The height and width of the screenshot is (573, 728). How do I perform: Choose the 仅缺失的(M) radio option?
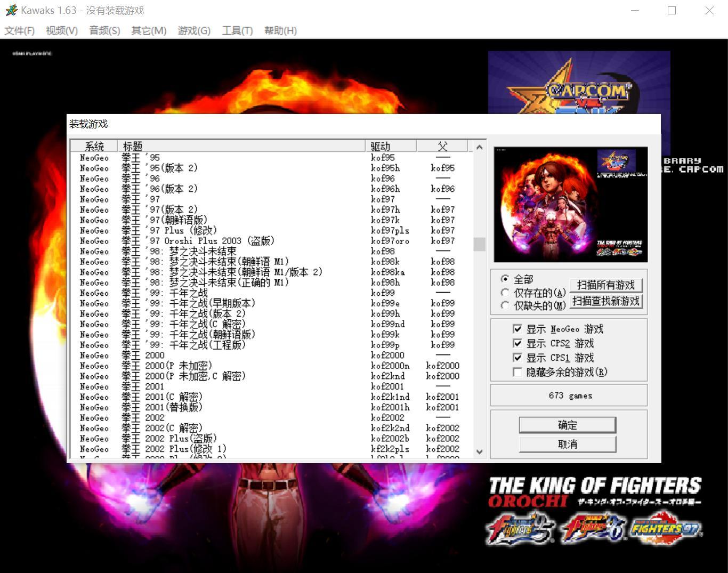(x=505, y=305)
